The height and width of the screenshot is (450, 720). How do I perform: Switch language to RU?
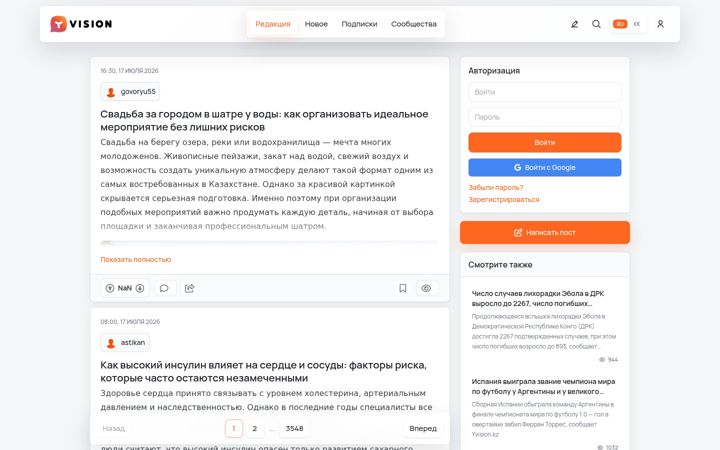point(620,24)
